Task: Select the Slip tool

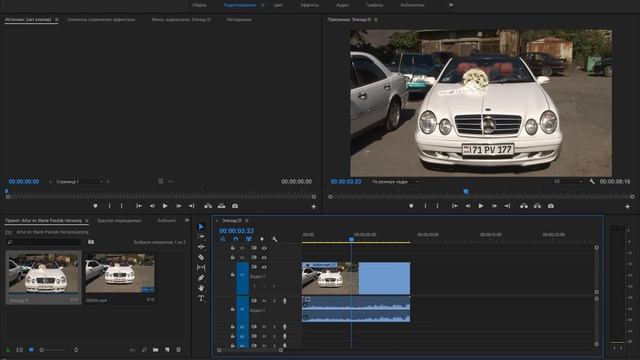Action: click(201, 267)
